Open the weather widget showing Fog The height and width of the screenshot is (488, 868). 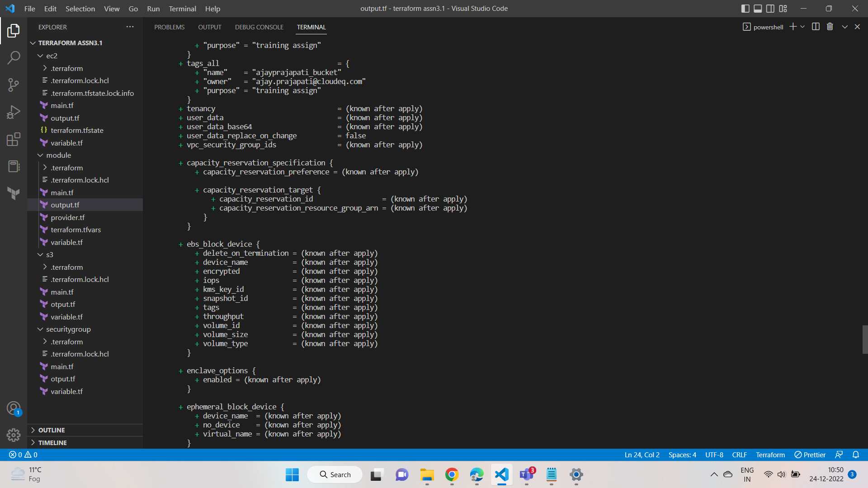pyautogui.click(x=26, y=474)
